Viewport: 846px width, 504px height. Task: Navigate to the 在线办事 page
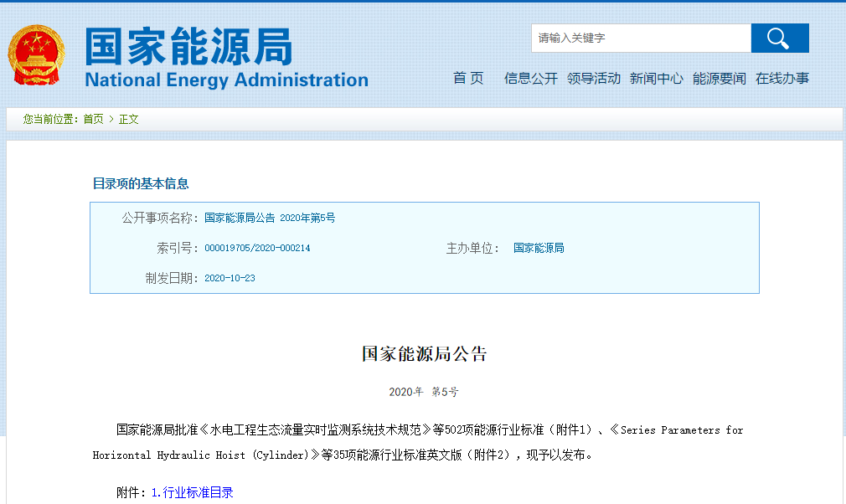(x=782, y=79)
